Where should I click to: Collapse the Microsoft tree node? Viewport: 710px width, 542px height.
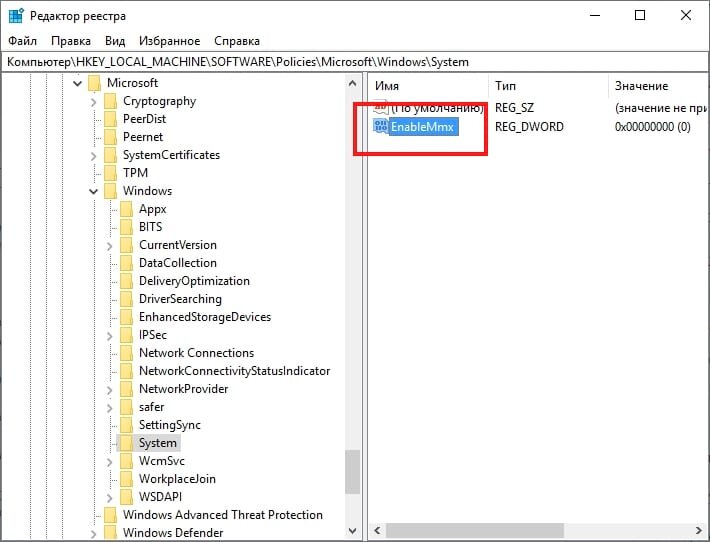[x=77, y=83]
